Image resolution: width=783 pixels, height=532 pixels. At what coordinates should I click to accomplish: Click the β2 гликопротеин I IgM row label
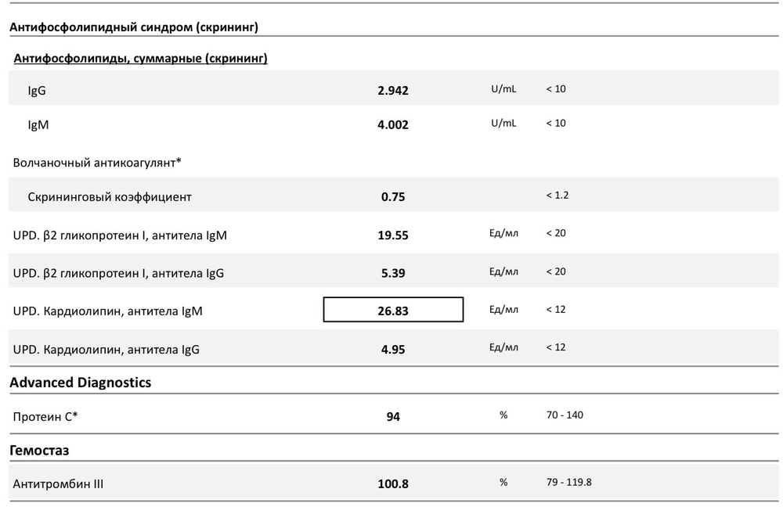pyautogui.click(x=120, y=235)
